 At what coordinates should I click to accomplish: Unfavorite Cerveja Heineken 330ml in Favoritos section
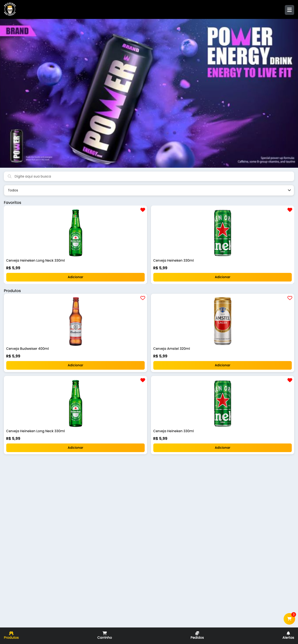(x=290, y=210)
